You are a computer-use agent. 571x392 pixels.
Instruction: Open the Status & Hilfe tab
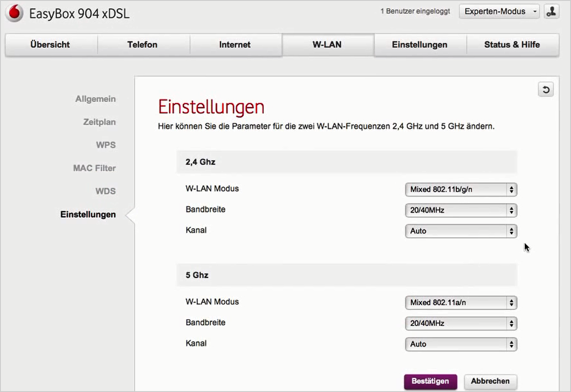512,45
